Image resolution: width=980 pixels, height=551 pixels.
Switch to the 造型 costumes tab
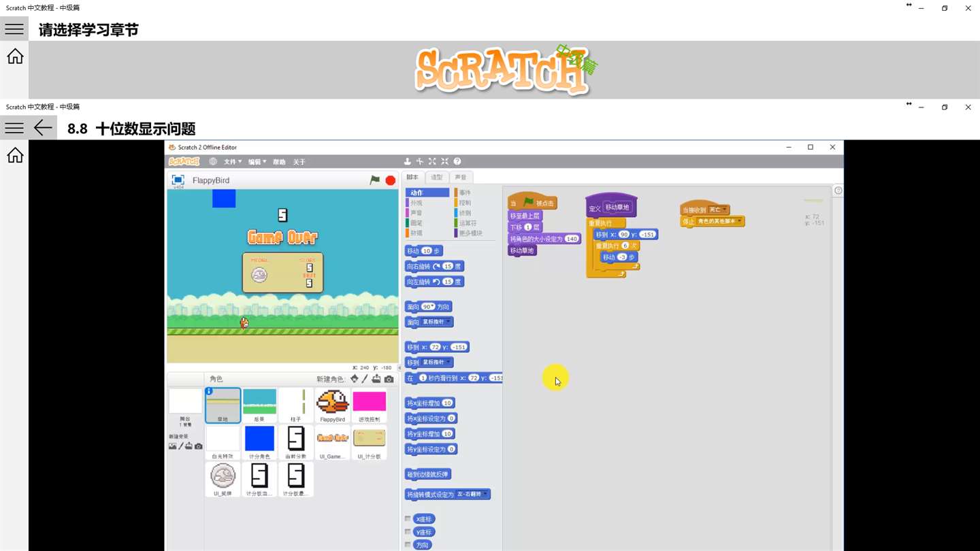437,178
